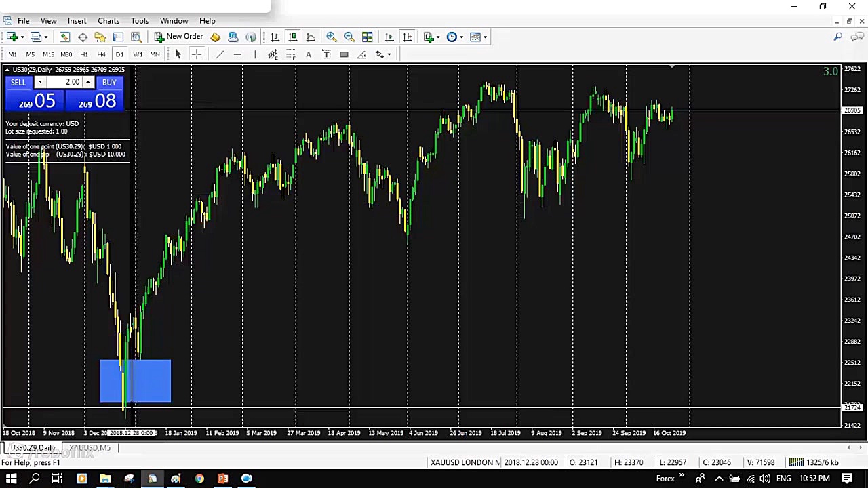Expand the new chart dropdown arrow
The image size is (868, 488).
pyautogui.click(x=22, y=37)
